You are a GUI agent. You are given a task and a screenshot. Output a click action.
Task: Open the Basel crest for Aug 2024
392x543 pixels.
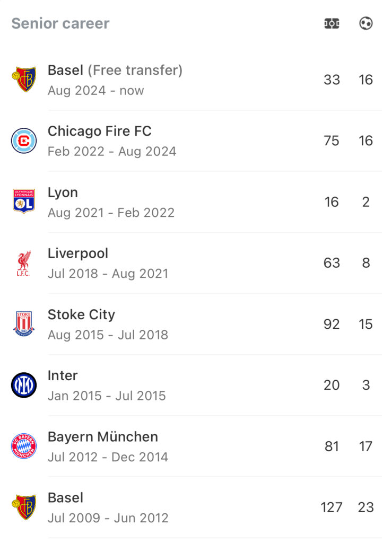(24, 80)
